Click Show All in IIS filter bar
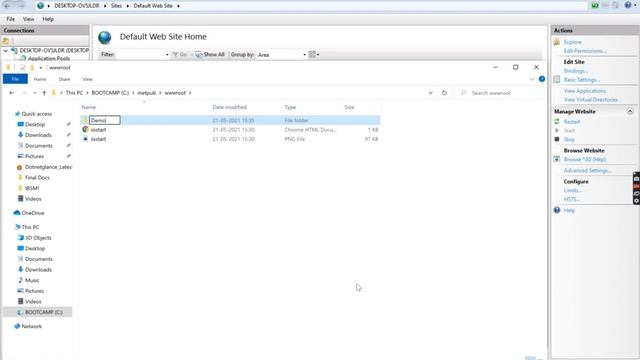 (210, 55)
